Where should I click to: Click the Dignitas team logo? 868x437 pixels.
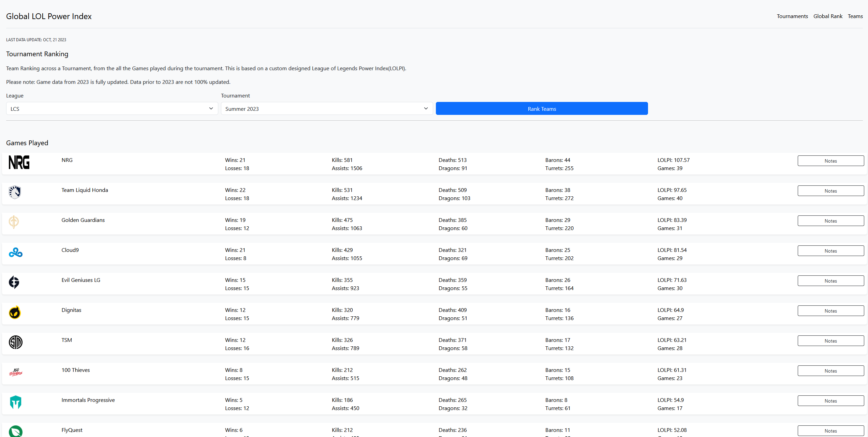coord(15,312)
